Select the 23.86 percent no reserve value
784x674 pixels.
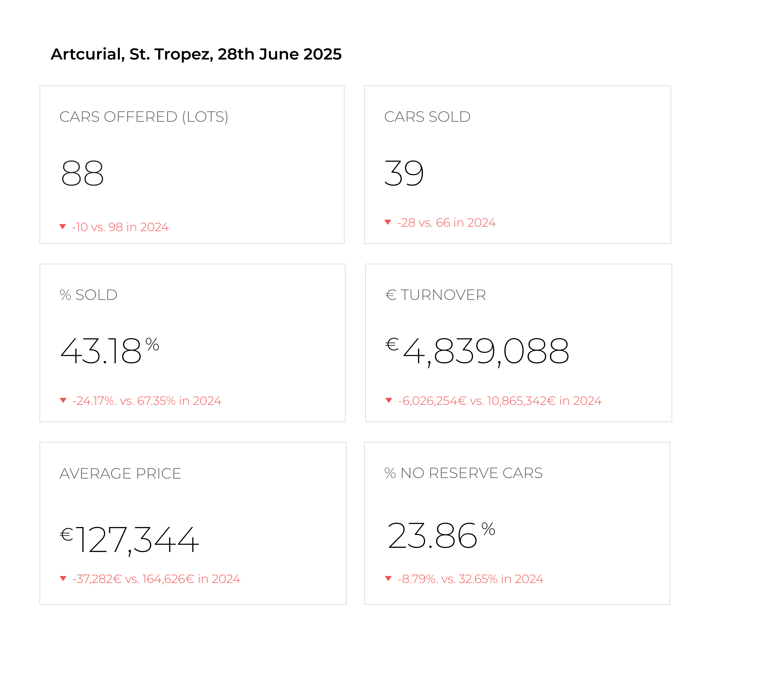click(441, 535)
